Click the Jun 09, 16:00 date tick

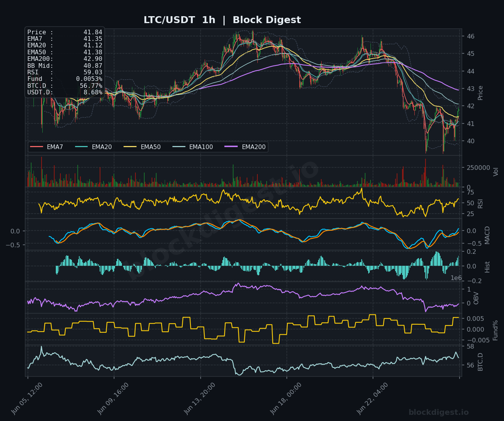pyautogui.click(x=113, y=398)
